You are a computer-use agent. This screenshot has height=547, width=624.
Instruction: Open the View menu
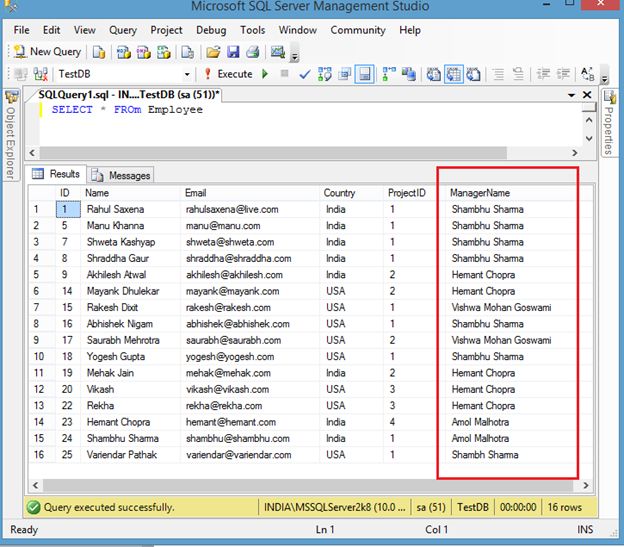[x=84, y=30]
